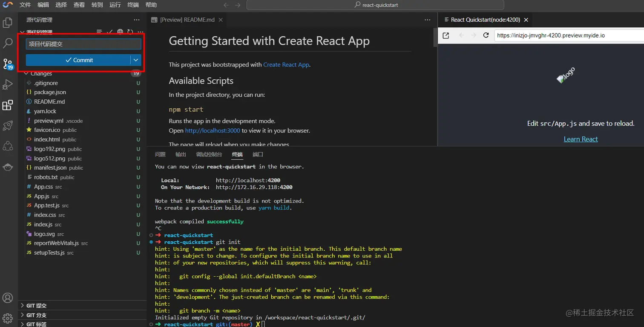Click the react-quickstart command search box

click(x=375, y=5)
